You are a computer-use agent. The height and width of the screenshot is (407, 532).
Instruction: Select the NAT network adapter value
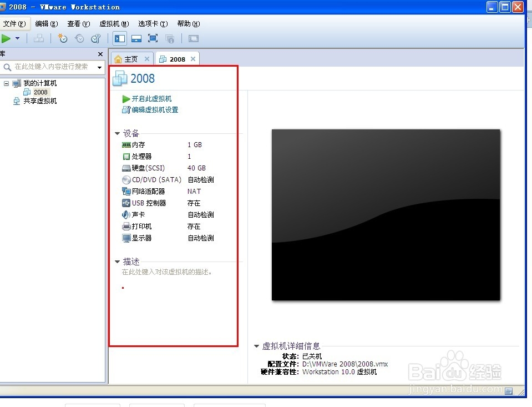[x=194, y=192]
